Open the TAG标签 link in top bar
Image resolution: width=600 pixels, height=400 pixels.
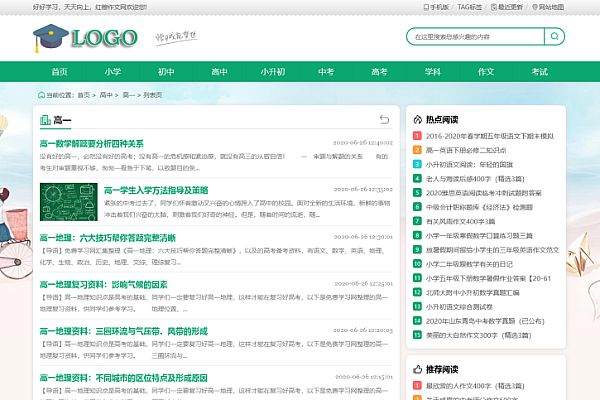pos(470,6)
